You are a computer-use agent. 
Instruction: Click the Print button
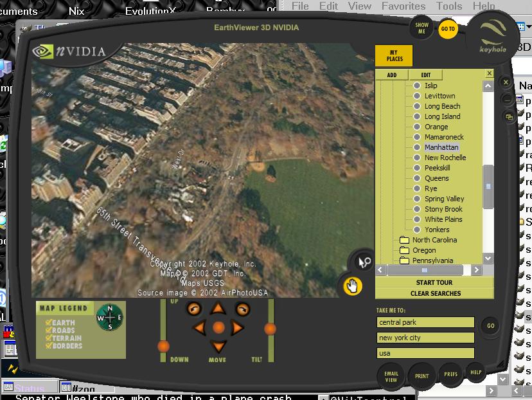pyautogui.click(x=421, y=376)
